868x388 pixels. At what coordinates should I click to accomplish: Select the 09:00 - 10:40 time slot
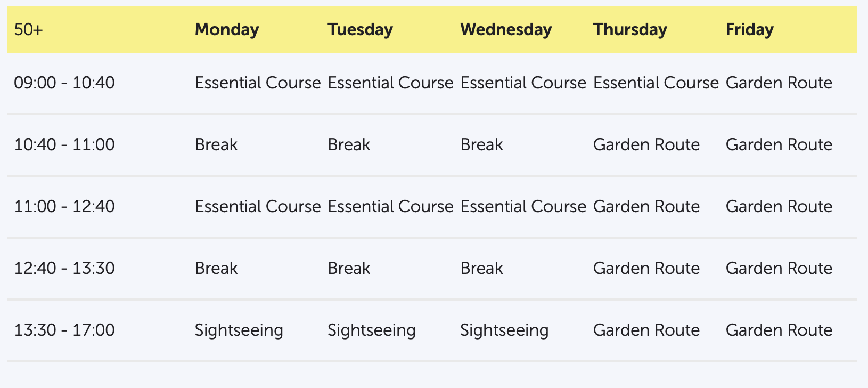pyautogui.click(x=64, y=83)
